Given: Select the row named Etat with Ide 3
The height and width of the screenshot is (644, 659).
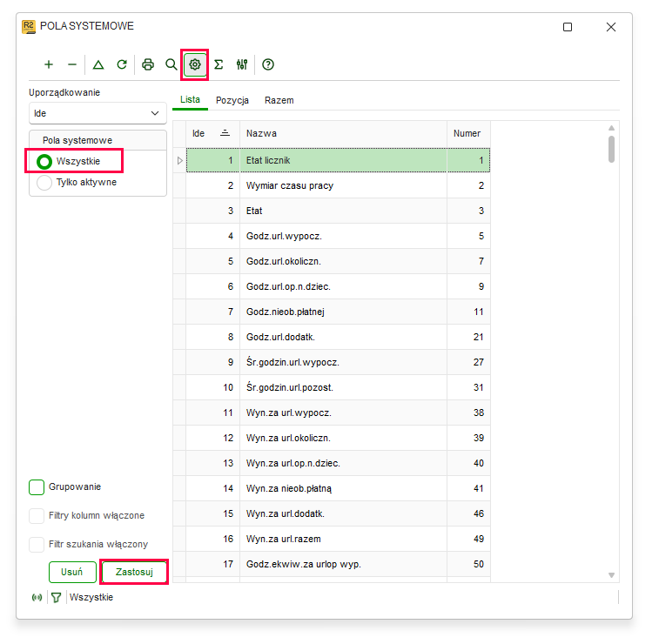Looking at the screenshot, I should pyautogui.click(x=338, y=211).
